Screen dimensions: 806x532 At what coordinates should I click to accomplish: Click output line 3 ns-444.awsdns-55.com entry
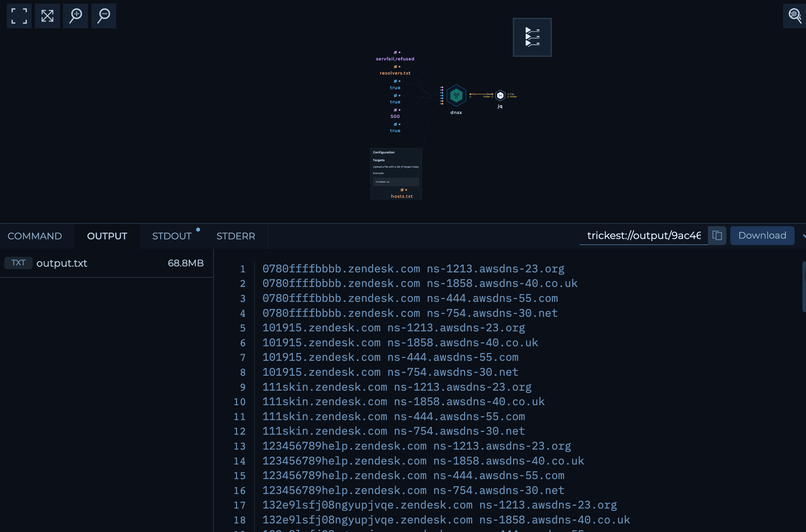(493, 298)
